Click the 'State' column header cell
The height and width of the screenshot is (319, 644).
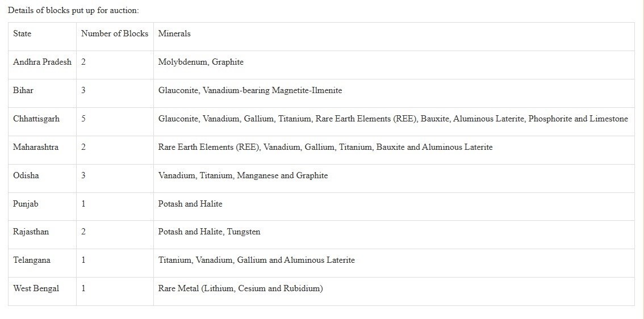[x=42, y=36]
